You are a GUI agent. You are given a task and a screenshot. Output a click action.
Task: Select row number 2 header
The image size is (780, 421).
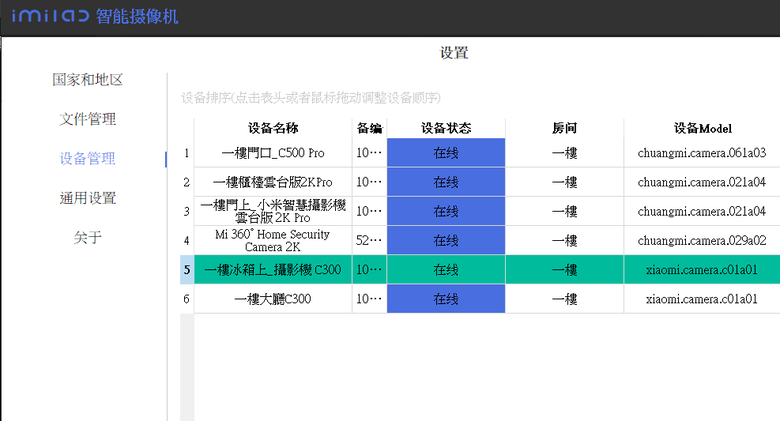coord(187,182)
